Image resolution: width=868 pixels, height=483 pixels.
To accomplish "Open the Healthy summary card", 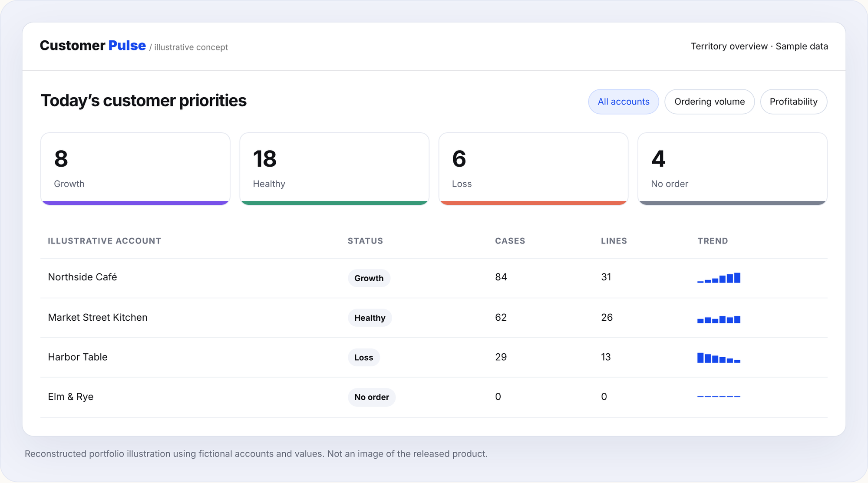I will coord(334,169).
